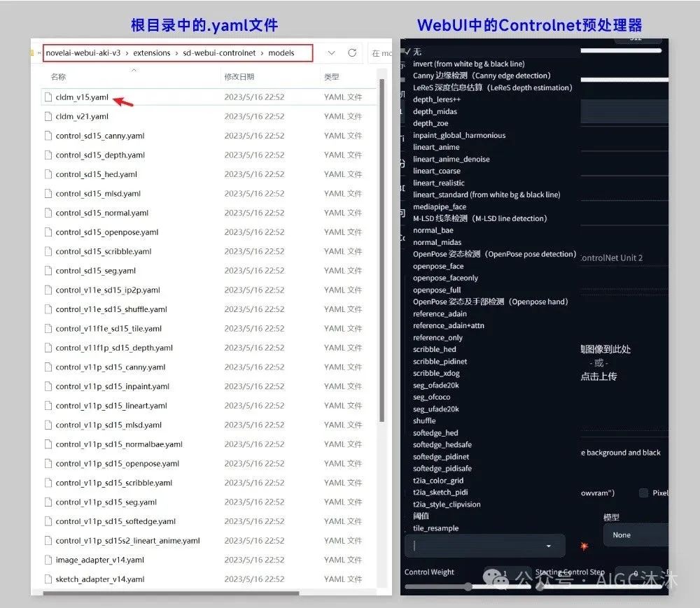The image size is (700, 608).
Task: Click file icon of control_sd15_seg.yaml
Action: (x=48, y=270)
